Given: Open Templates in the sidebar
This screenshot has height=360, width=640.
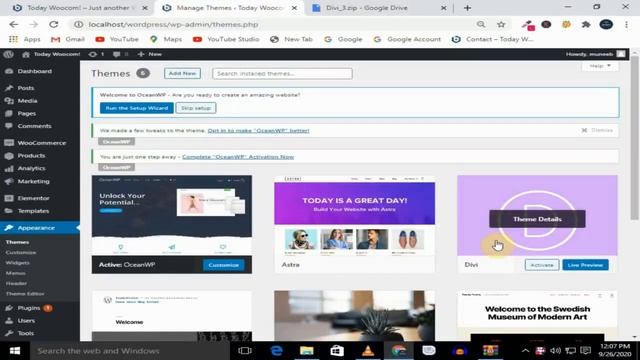Looking at the screenshot, I should coord(33,211).
